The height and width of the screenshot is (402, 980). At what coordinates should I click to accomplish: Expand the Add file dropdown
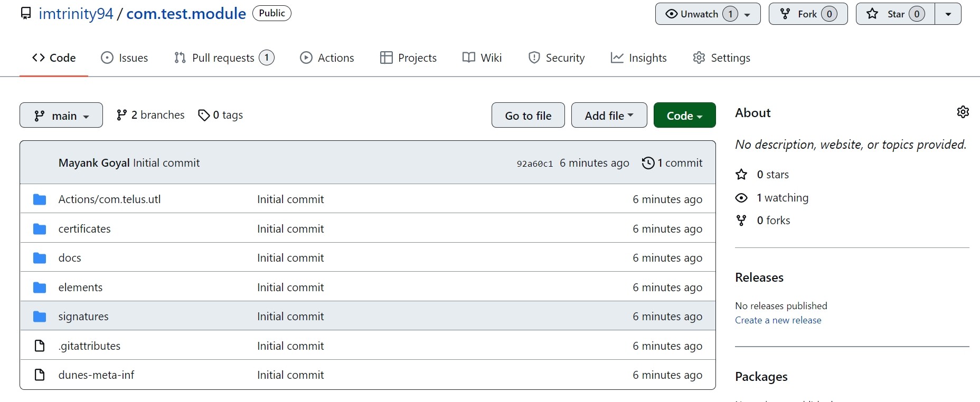click(x=609, y=116)
